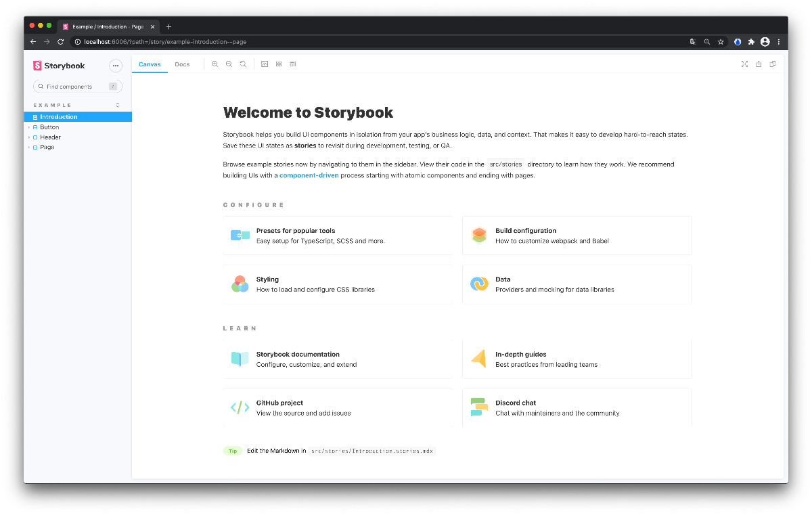Click the src/stories inline code text
This screenshot has width=812, height=515.
click(505, 164)
